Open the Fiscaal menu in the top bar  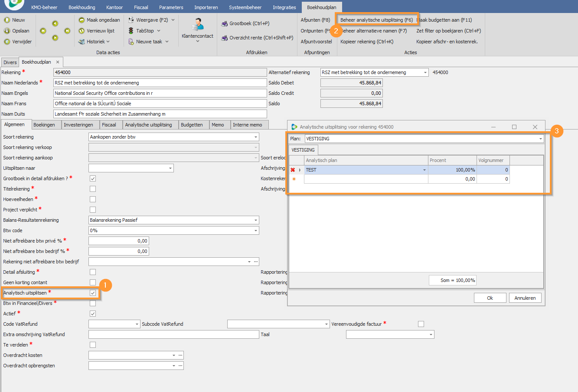pos(141,7)
